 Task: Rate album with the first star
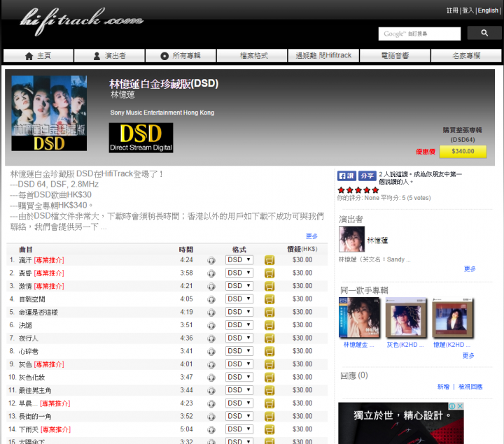pos(342,190)
